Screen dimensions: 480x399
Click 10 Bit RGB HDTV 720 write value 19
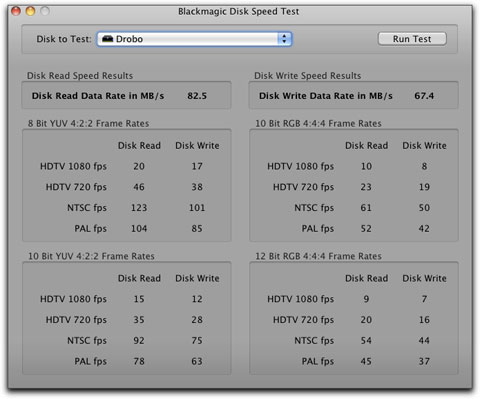click(424, 187)
